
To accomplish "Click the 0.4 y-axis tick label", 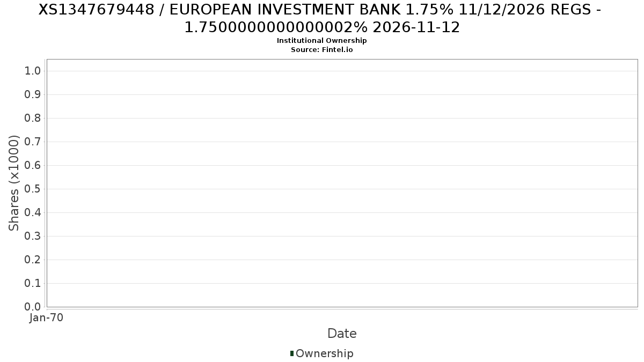I will coord(33,212).
